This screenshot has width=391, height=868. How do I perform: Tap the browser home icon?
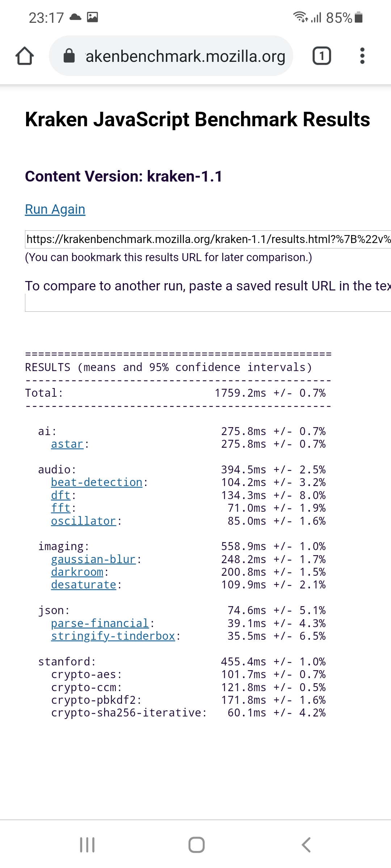(25, 56)
